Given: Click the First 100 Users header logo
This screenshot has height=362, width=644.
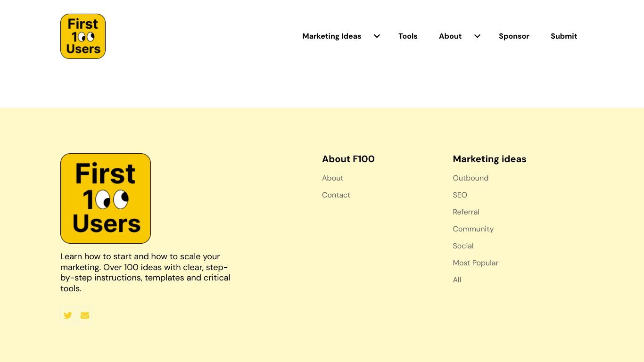Looking at the screenshot, I should point(83,36).
